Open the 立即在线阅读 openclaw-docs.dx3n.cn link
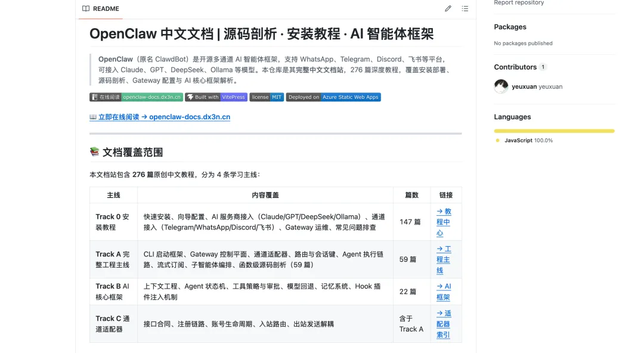The image size is (644, 353). click(160, 117)
